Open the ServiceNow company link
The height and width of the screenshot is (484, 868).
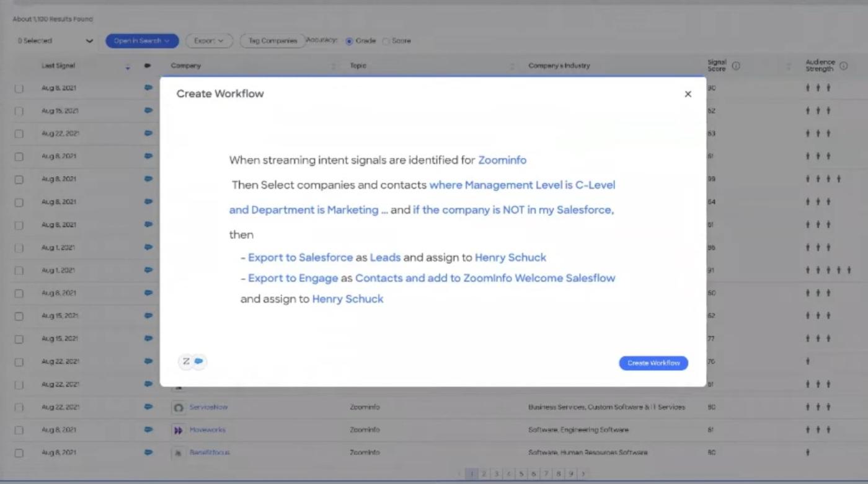(x=209, y=407)
